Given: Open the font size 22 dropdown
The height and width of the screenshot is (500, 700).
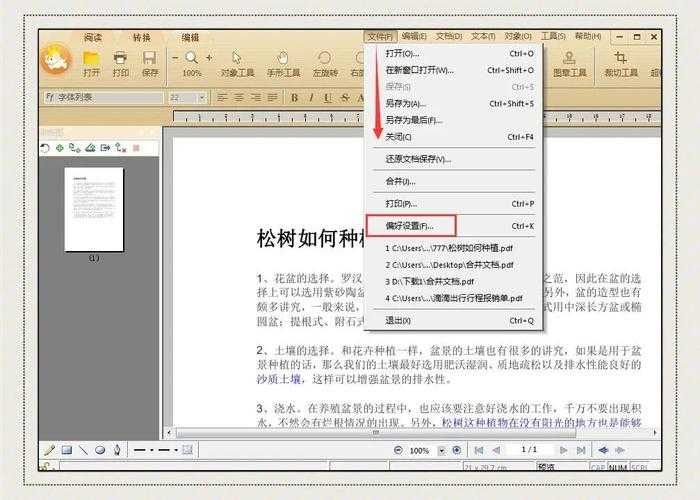Looking at the screenshot, I should pyautogui.click(x=201, y=97).
